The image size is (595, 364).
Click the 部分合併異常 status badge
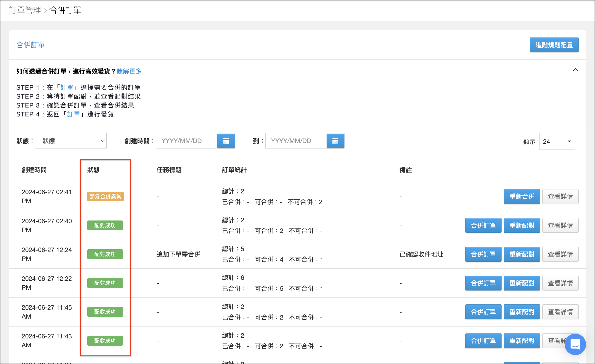(x=105, y=197)
